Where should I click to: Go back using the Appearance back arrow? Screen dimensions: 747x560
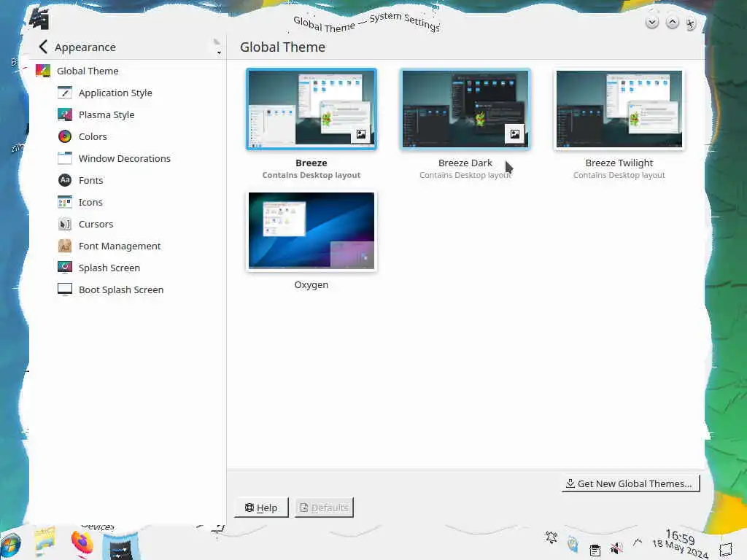tap(43, 47)
